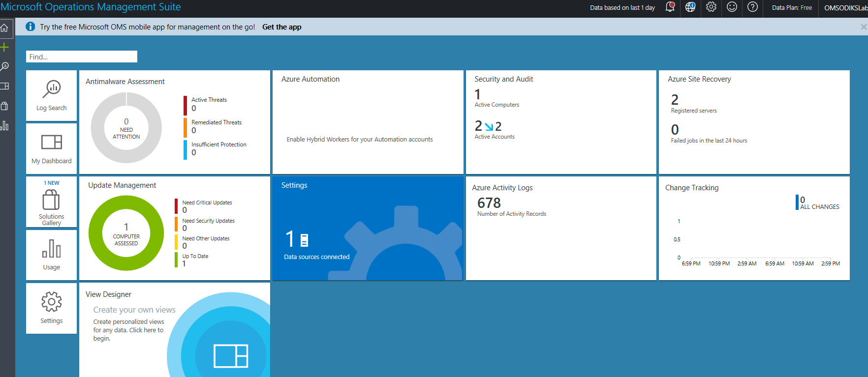
Task: Click the Active Threats count
Action: (194, 108)
